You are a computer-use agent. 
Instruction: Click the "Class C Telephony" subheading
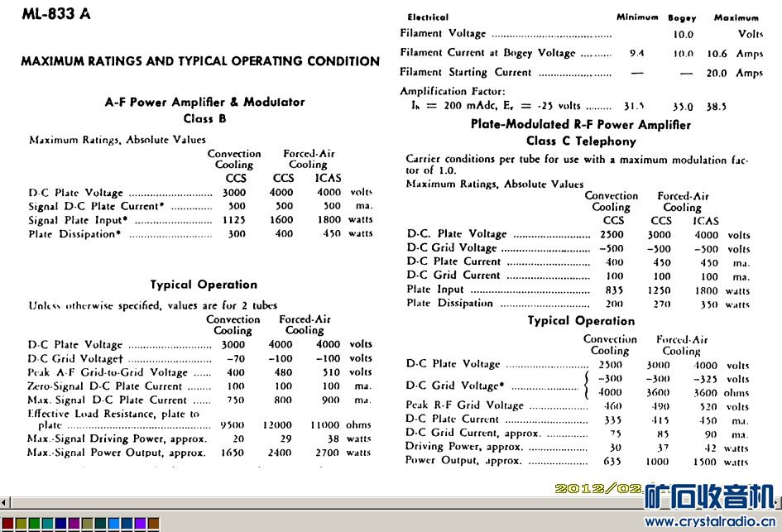(581, 141)
